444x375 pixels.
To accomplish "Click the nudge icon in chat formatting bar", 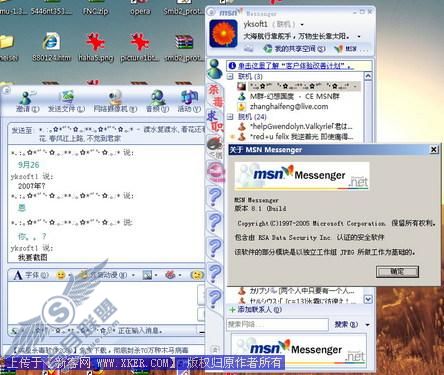I will (170, 275).
